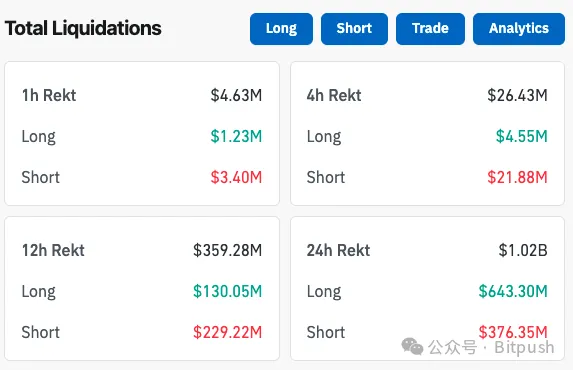Image resolution: width=573 pixels, height=370 pixels.
Task: Click the Short button
Action: click(354, 29)
